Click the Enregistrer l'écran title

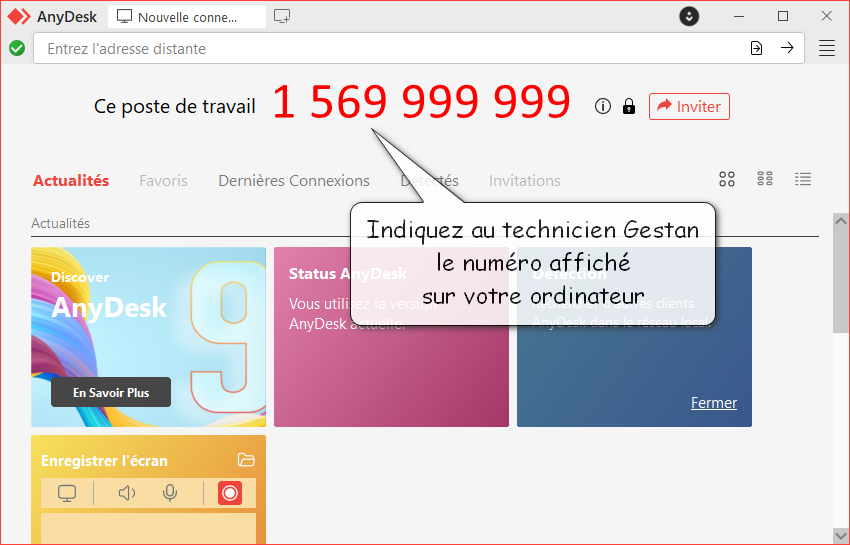(104, 461)
